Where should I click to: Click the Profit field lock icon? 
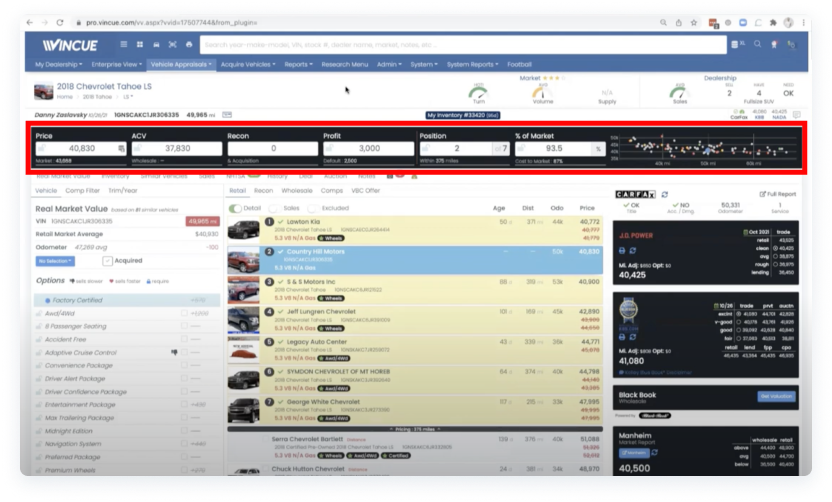[329, 149]
